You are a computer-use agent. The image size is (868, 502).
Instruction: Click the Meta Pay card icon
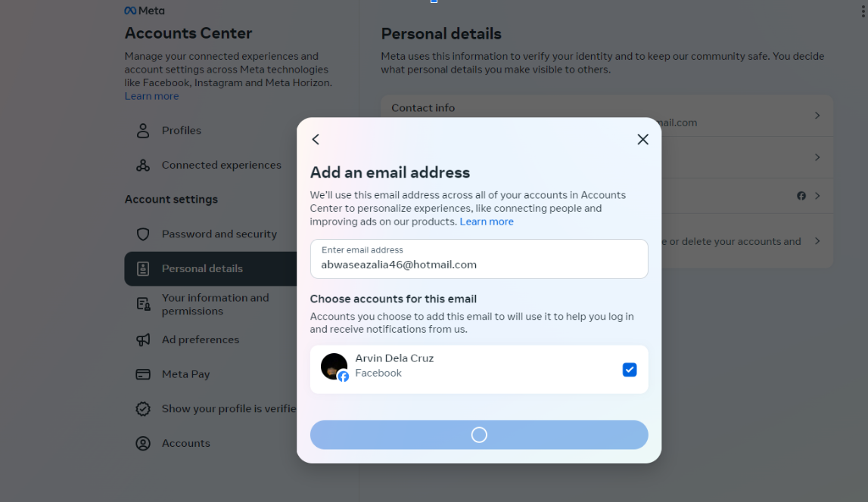(x=143, y=374)
